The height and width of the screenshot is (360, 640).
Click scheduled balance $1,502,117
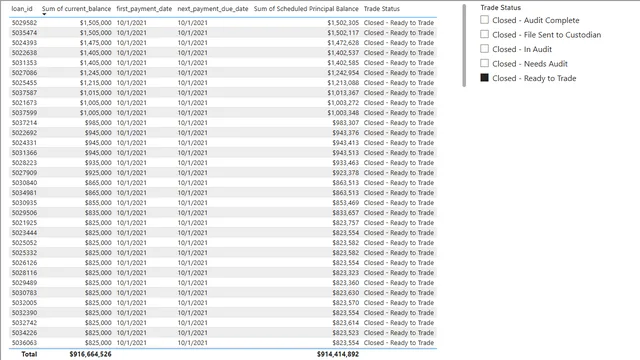point(343,33)
